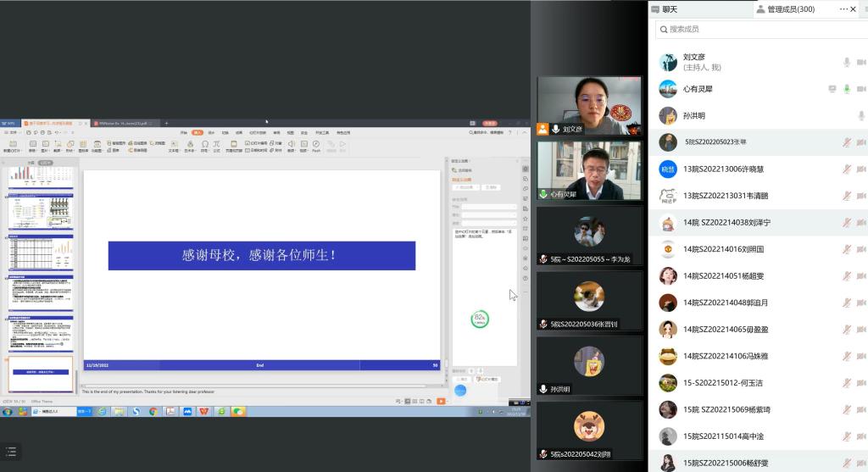Select the 心有灵犀 video thumbnail
Viewport: 868px width, 472px height.
point(589,170)
